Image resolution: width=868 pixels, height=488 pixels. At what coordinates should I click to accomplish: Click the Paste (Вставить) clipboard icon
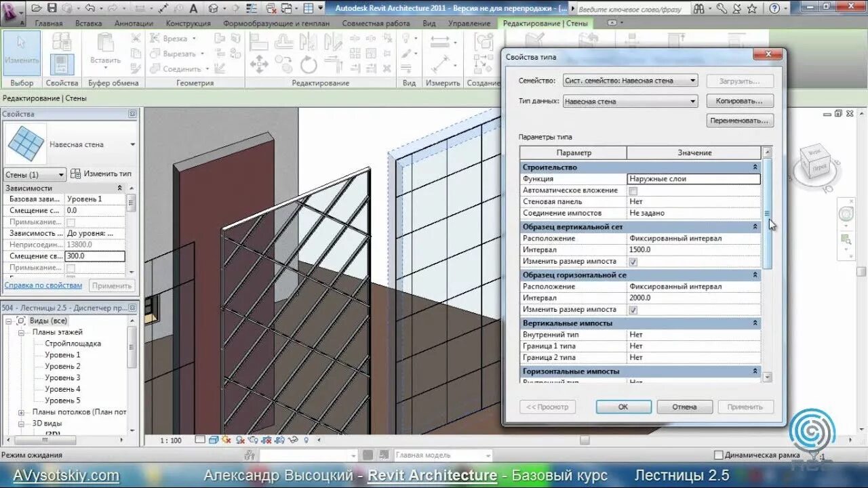pos(106,49)
